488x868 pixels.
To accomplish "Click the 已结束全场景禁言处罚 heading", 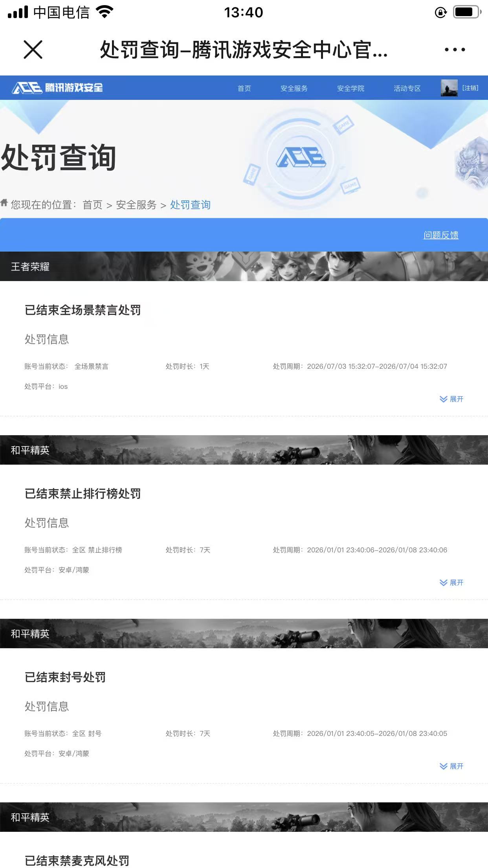I will click(x=83, y=310).
